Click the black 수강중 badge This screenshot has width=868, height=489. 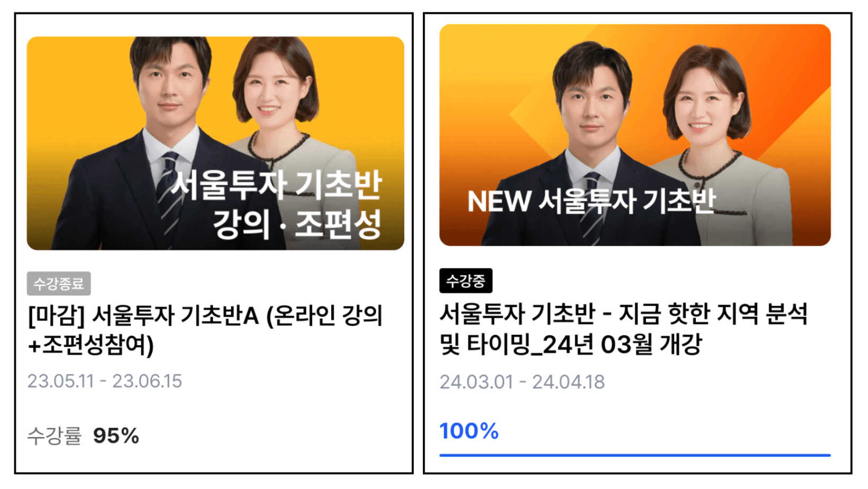pos(466,281)
